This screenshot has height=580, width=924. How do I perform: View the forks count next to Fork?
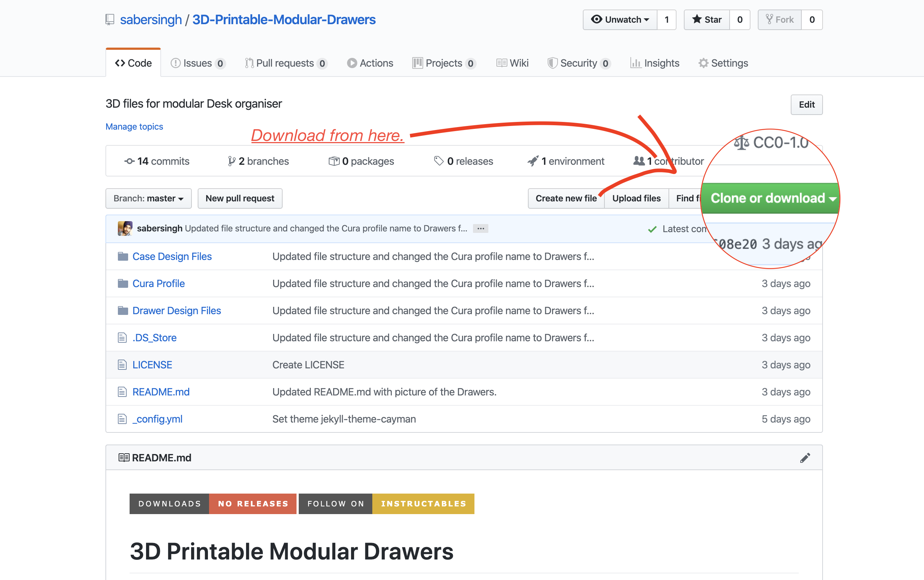pos(812,19)
